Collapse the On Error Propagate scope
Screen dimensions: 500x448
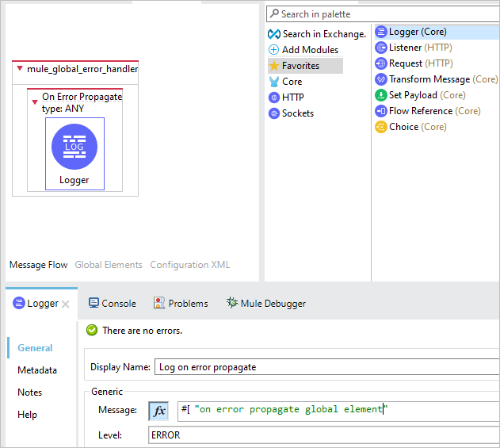click(35, 102)
